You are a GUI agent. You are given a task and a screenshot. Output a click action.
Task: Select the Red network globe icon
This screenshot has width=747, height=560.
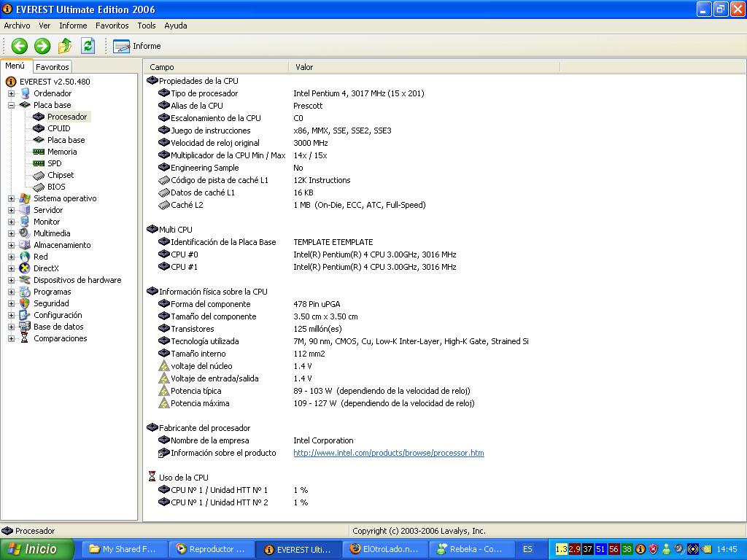coord(25,257)
